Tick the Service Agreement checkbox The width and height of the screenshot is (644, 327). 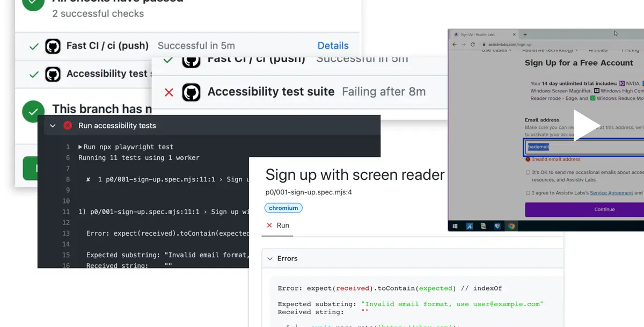(528, 193)
